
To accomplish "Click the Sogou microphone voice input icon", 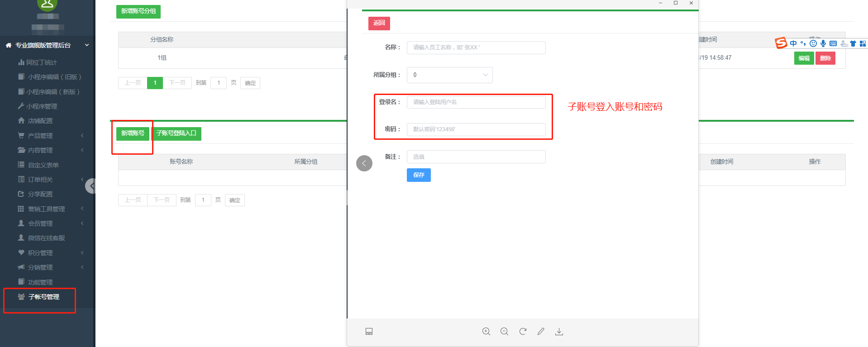I will coord(823,43).
